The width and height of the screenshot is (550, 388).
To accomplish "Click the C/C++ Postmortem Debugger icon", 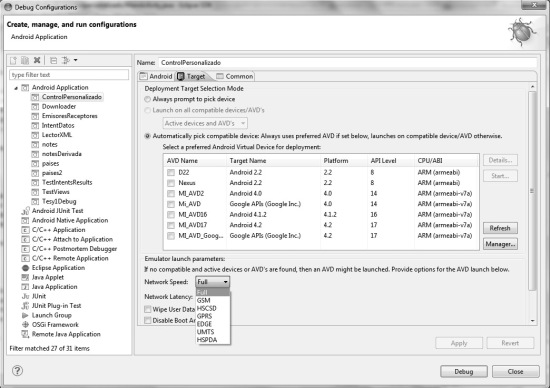I will (x=25, y=249).
